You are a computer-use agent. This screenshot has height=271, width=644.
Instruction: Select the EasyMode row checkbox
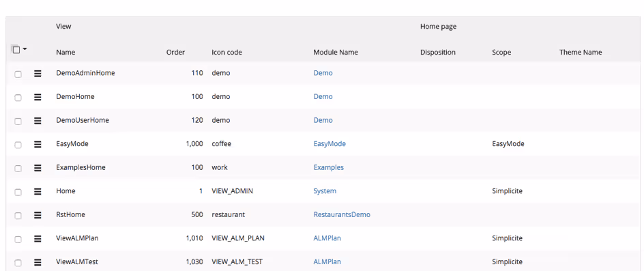tap(18, 145)
